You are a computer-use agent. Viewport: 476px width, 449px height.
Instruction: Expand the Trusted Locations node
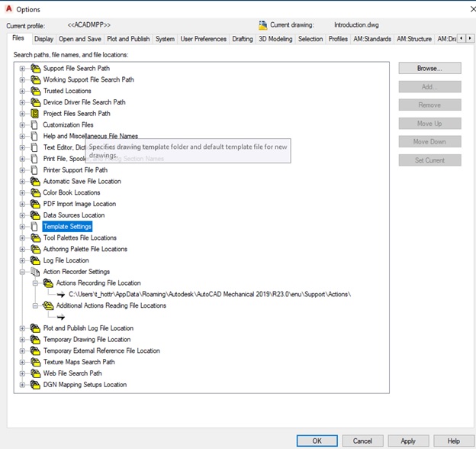[x=22, y=91]
